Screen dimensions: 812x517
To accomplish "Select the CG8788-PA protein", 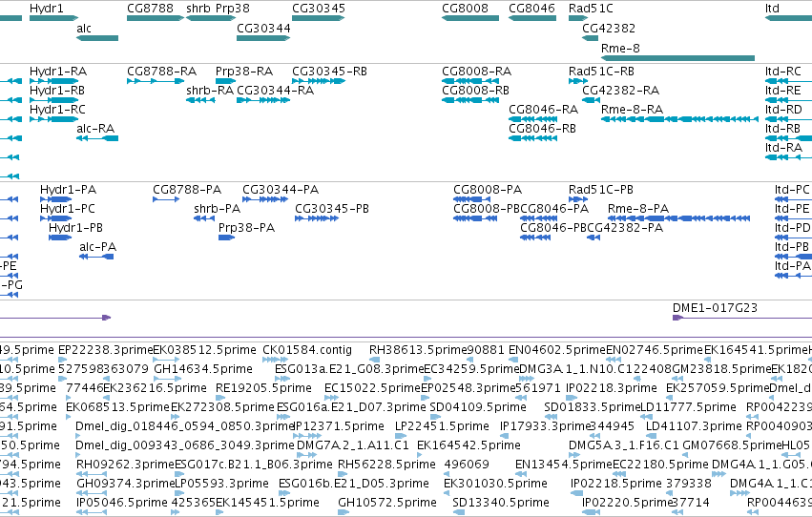I will point(166,199).
